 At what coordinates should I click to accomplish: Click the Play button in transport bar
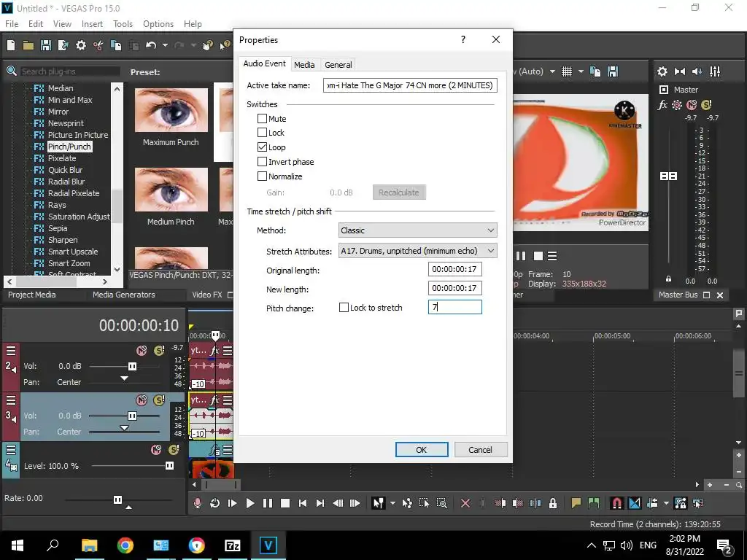click(249, 503)
